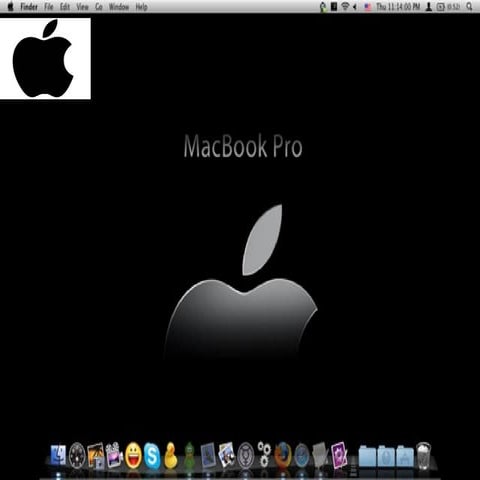Select the black Apple logo desktop image

point(45,59)
